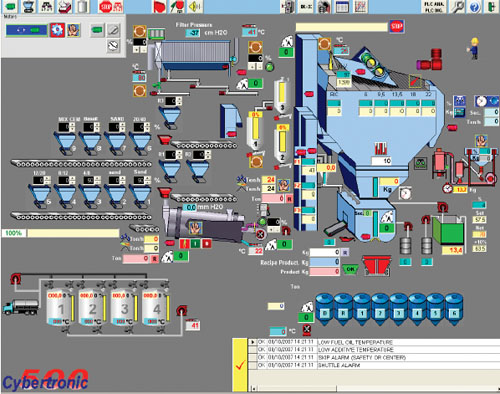Click the green motor button in Motors panel

point(97,30)
